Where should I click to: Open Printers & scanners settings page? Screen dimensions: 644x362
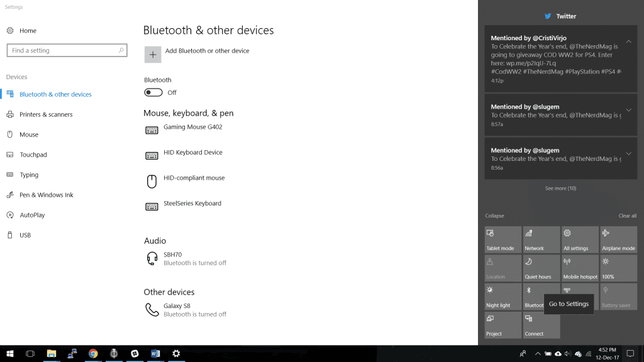coord(46,114)
